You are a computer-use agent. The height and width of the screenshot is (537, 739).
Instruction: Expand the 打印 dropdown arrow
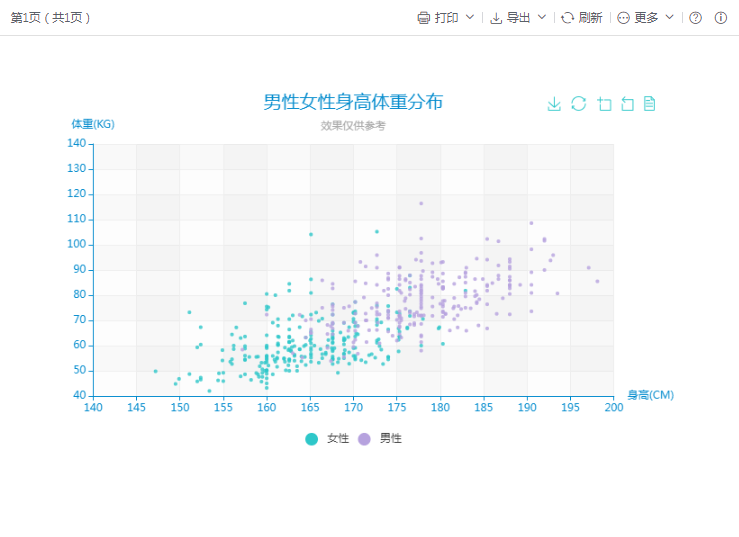coord(470,17)
